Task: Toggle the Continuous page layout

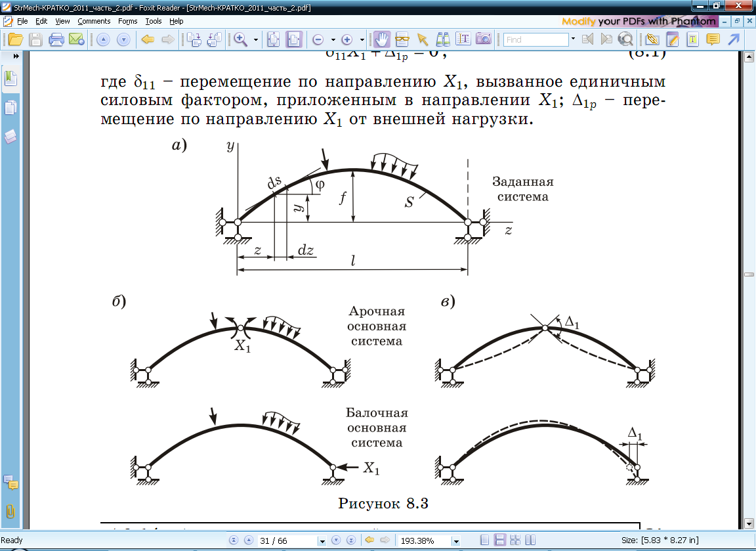Action: click(x=500, y=540)
